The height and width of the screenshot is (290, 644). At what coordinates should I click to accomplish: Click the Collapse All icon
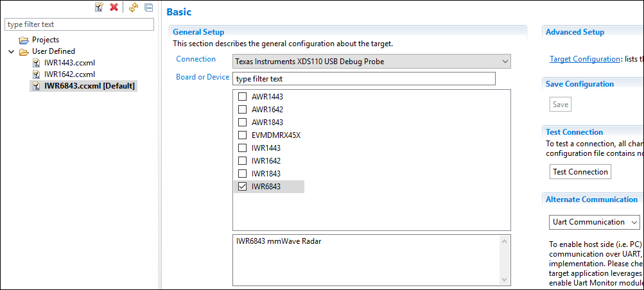[x=148, y=7]
